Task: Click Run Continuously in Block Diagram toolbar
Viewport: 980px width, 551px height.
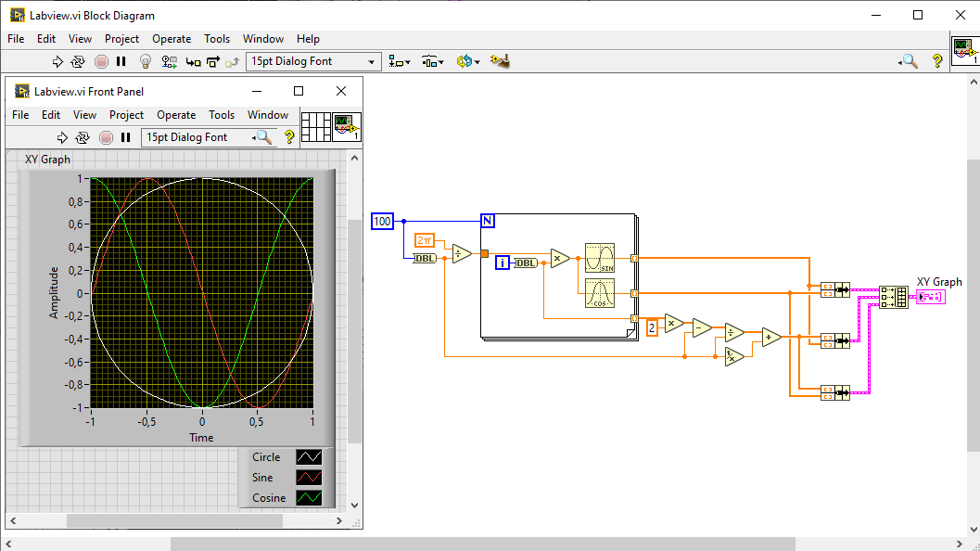Action: click(78, 61)
